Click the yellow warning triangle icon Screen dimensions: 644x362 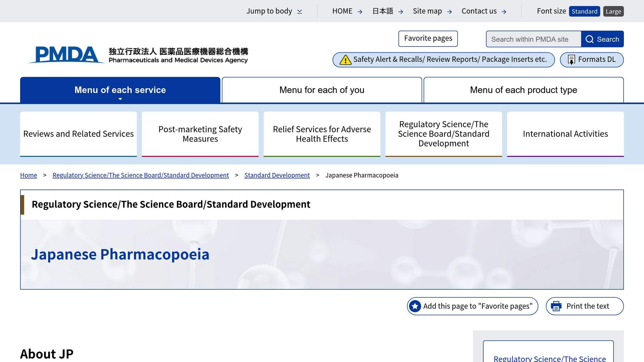(x=345, y=60)
